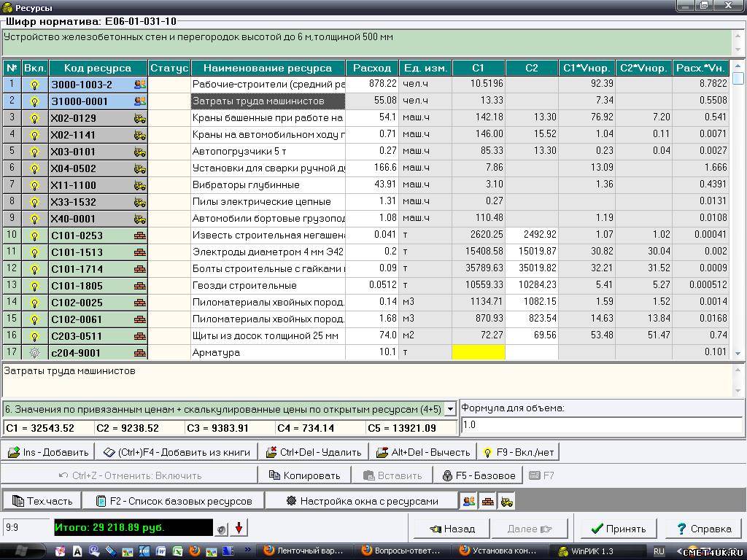Open the price values mode dropdown

(x=450, y=410)
